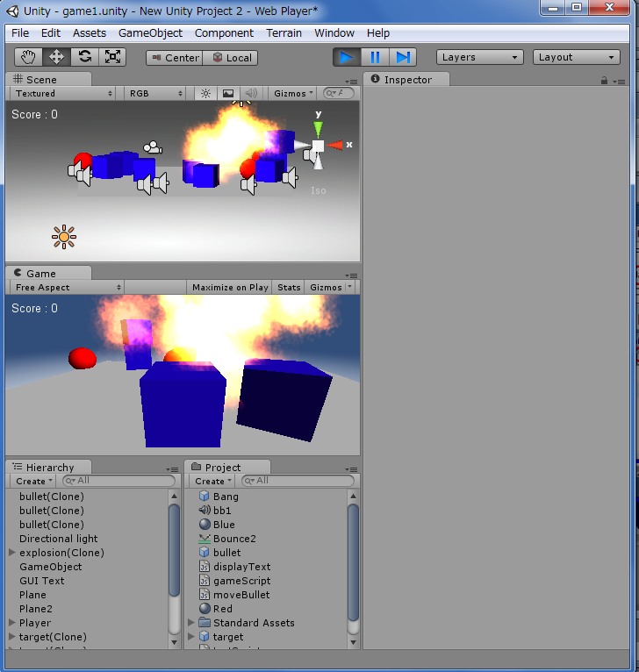
Task: Select gameScript script icon
Action: coord(205,581)
